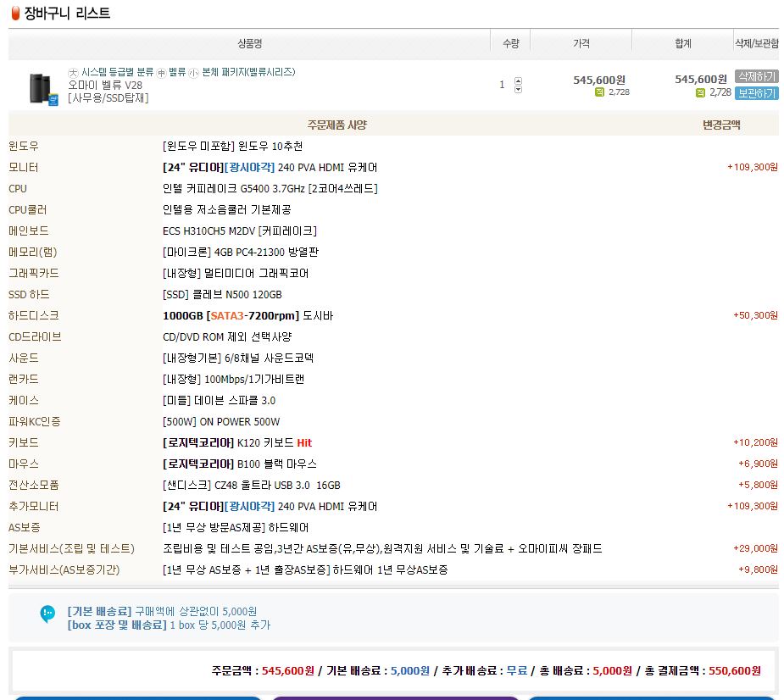Select the 합계 column header
This screenshot has height=700, width=784.
[x=683, y=43]
